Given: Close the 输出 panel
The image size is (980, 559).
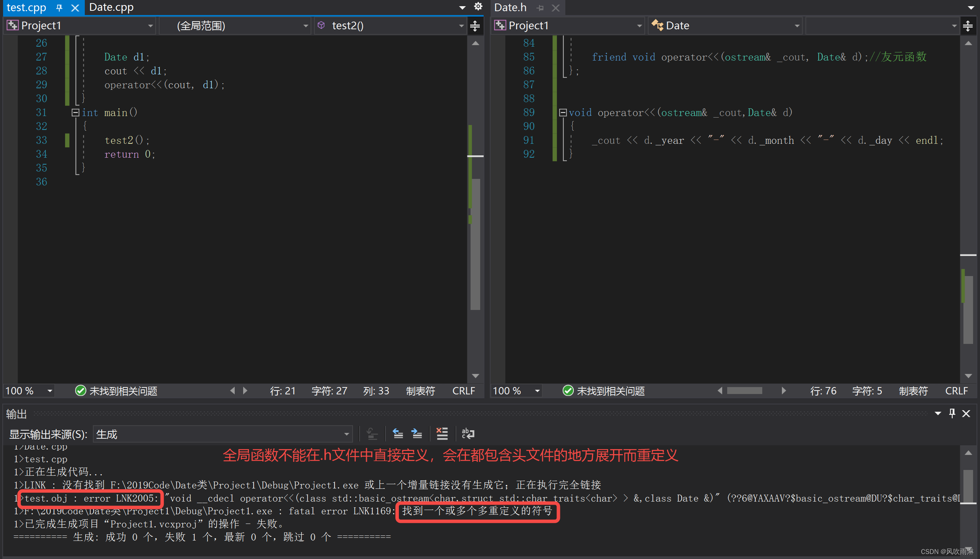Looking at the screenshot, I should [966, 414].
